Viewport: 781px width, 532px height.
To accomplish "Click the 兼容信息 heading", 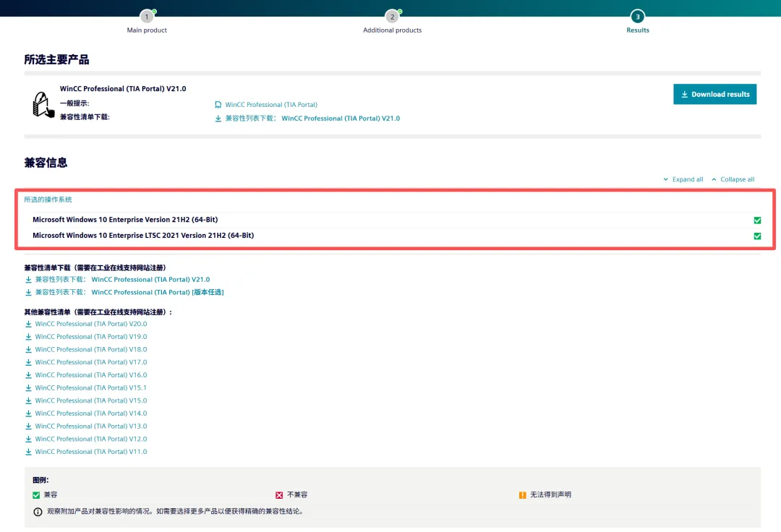I will (x=46, y=163).
